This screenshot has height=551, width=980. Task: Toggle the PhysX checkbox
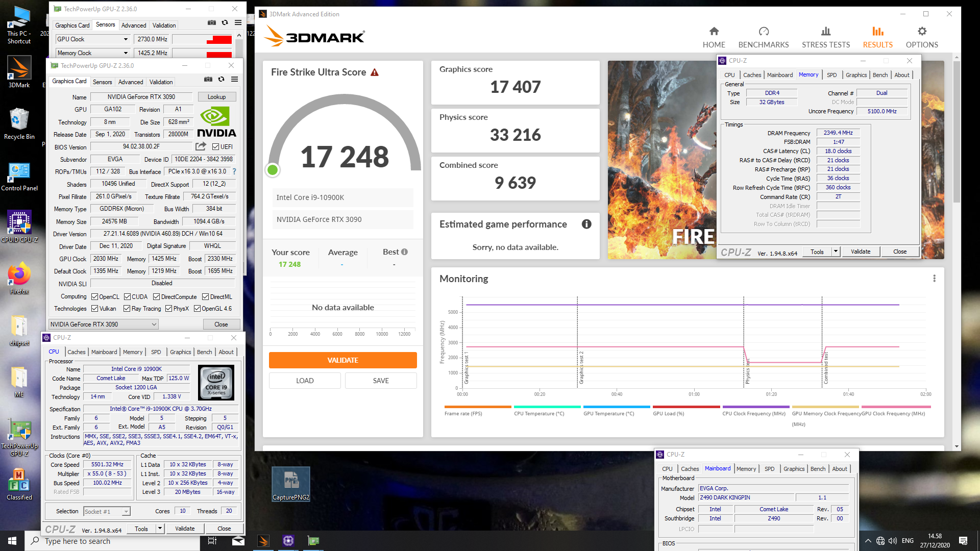168,309
